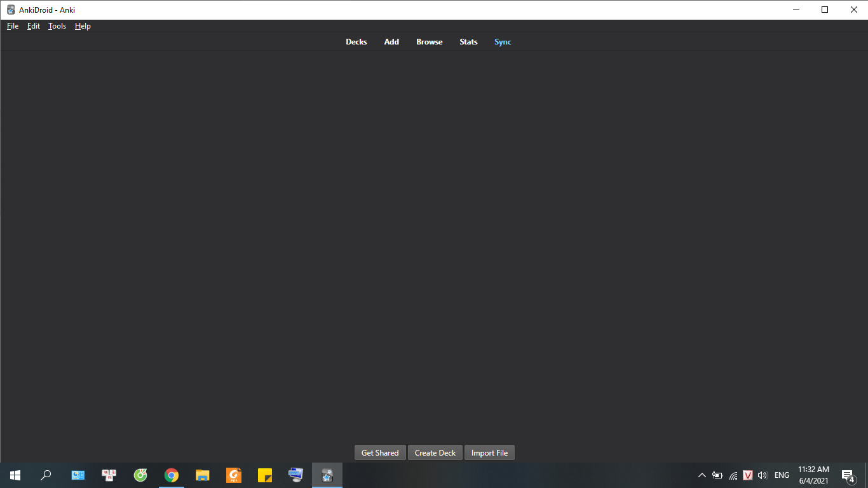Start a Sync with AnkiWeb
Image resolution: width=868 pixels, height=488 pixels.
pyautogui.click(x=503, y=42)
